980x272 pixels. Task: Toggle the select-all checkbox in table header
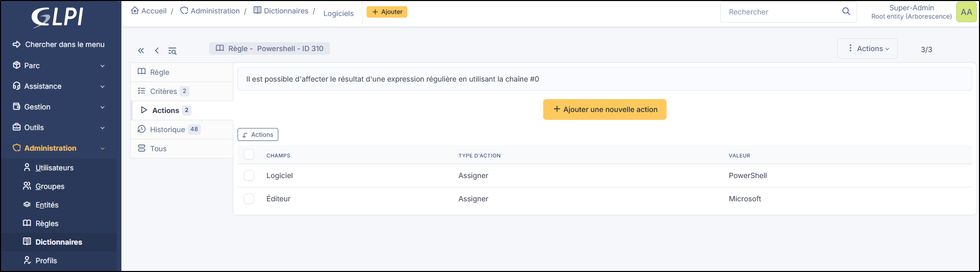[x=249, y=154]
